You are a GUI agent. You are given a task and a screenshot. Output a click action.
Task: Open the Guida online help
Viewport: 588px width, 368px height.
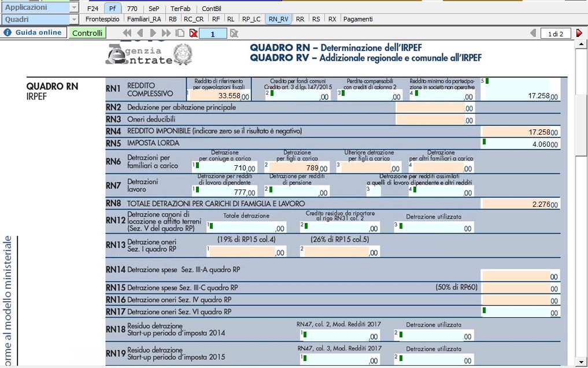pos(34,32)
